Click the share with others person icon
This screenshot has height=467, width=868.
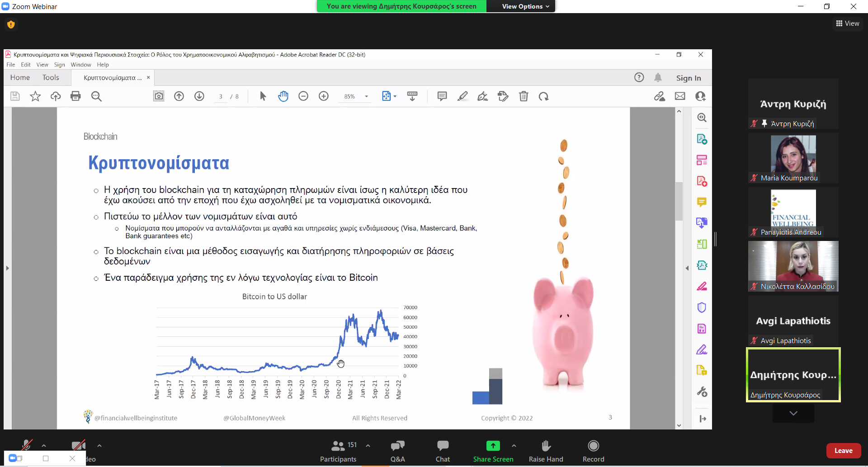coord(700,96)
